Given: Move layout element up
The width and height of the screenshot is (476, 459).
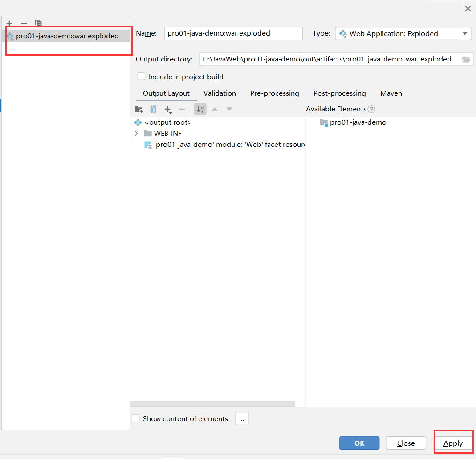Looking at the screenshot, I should pyautogui.click(x=215, y=109).
